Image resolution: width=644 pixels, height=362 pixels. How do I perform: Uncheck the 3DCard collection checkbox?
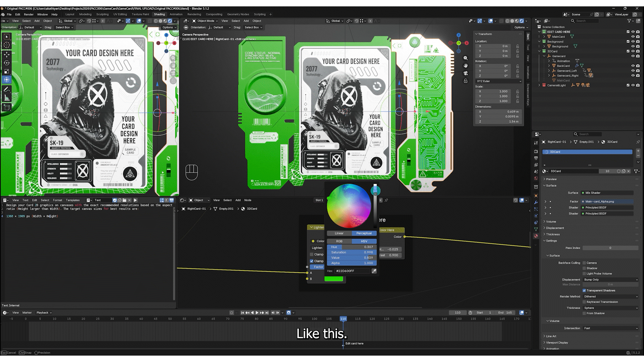(628, 51)
